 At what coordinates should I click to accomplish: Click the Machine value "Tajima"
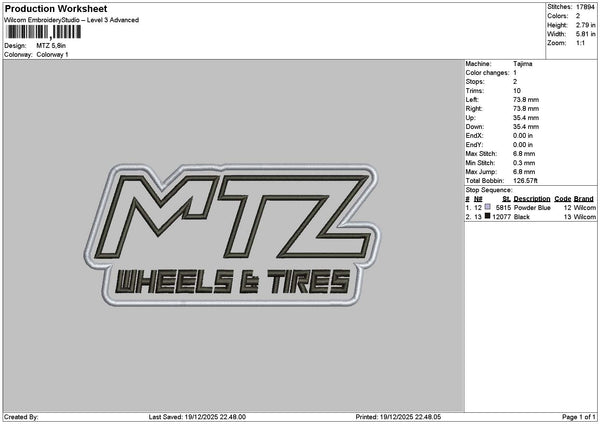point(523,64)
